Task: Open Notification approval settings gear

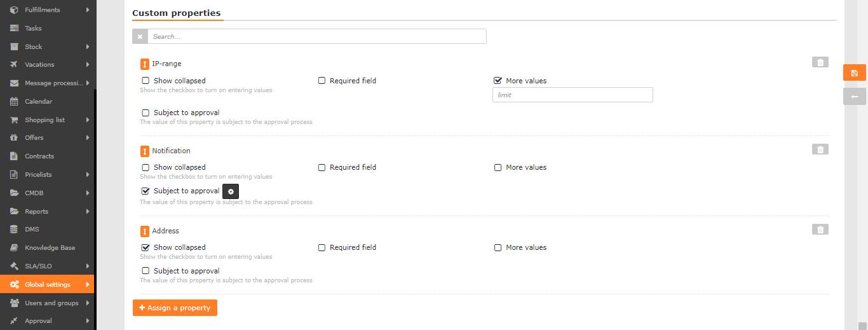Action: click(x=231, y=191)
